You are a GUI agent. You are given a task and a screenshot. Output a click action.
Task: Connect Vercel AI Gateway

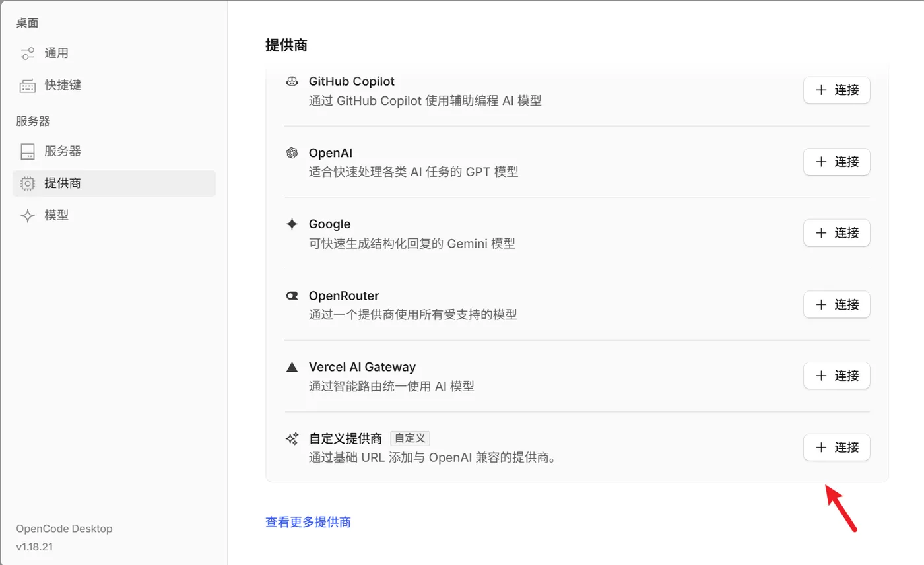836,376
